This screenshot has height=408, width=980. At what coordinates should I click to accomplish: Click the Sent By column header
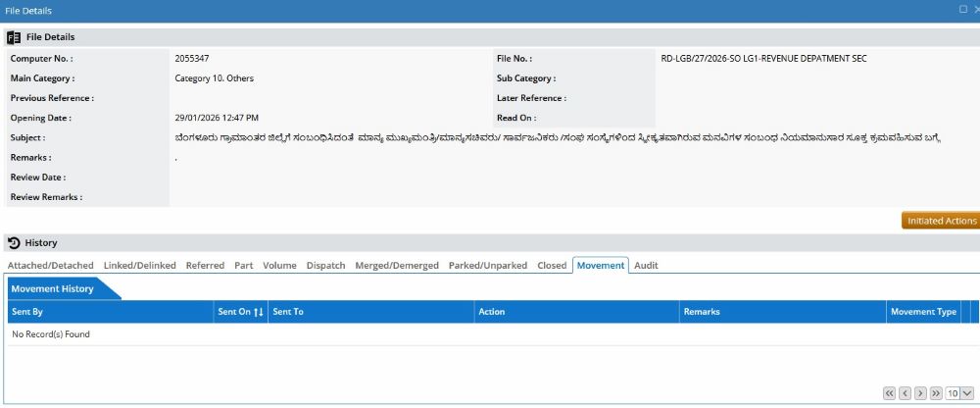(27, 312)
